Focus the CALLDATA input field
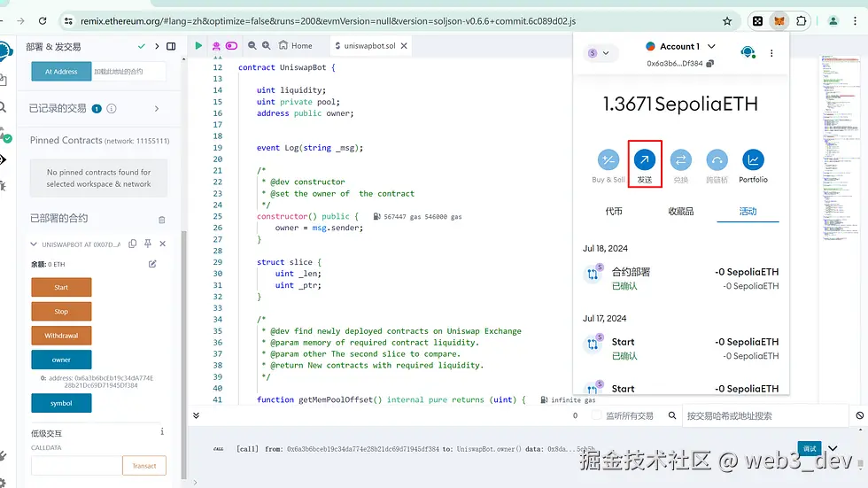Image resolution: width=868 pixels, height=488 pixels. click(76, 465)
